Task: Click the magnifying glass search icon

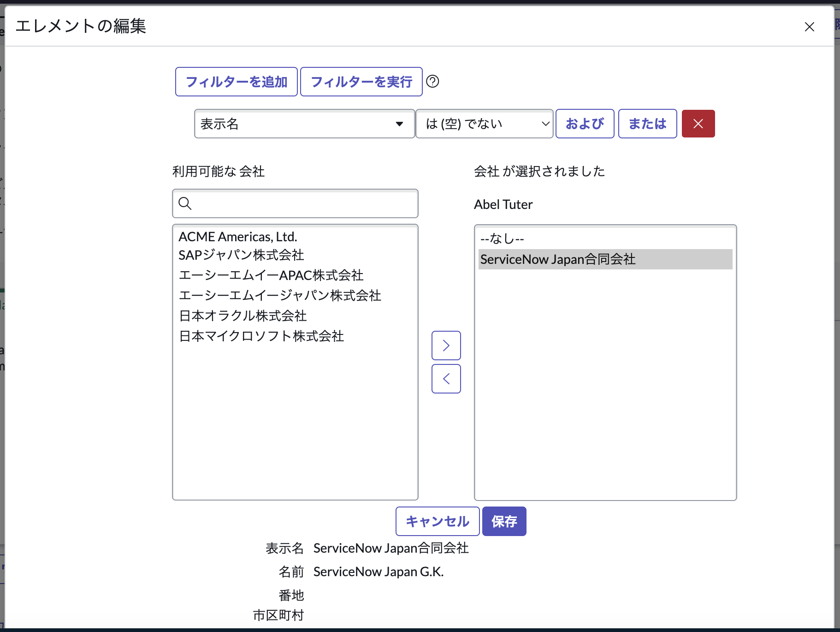Action: click(185, 203)
